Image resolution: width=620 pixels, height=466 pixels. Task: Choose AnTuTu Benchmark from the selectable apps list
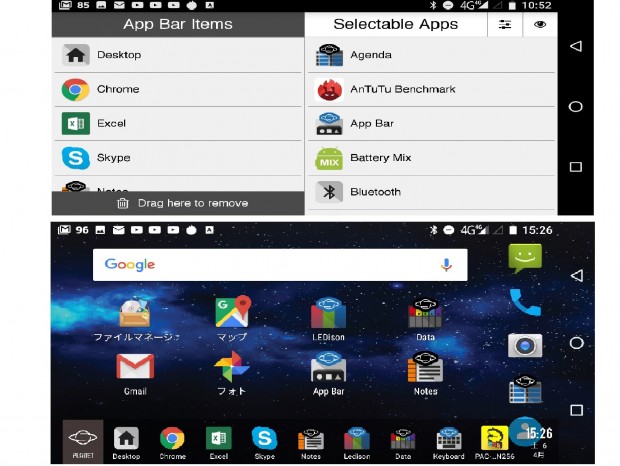pos(431,89)
